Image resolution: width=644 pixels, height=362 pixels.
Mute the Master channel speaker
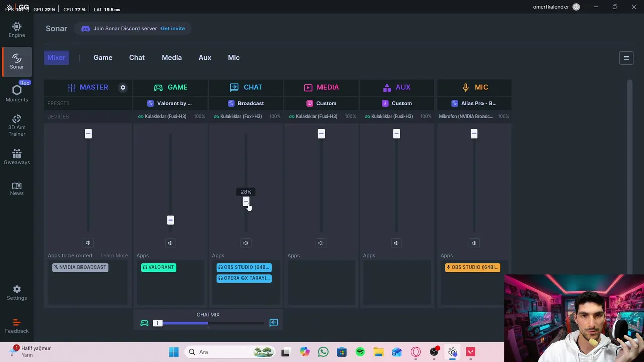click(x=88, y=243)
